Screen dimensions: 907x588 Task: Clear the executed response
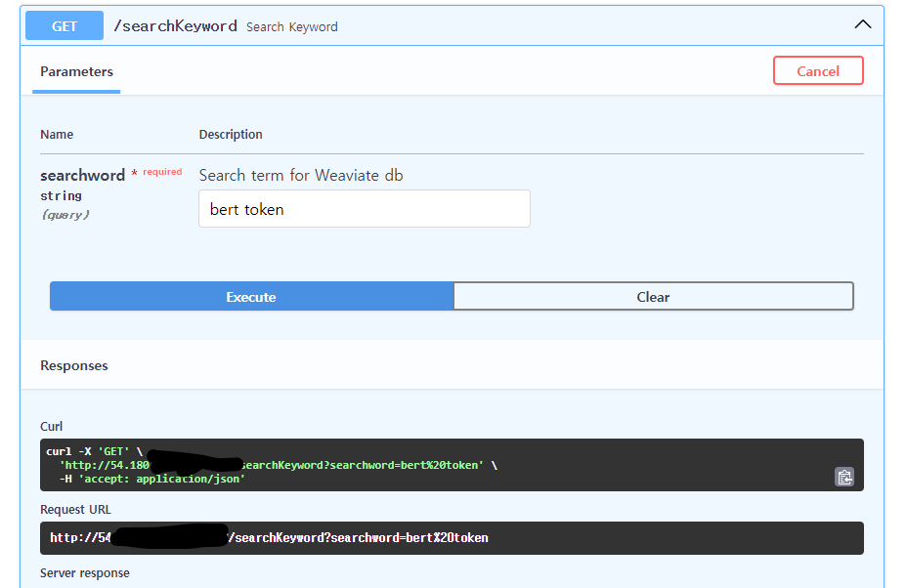click(653, 297)
